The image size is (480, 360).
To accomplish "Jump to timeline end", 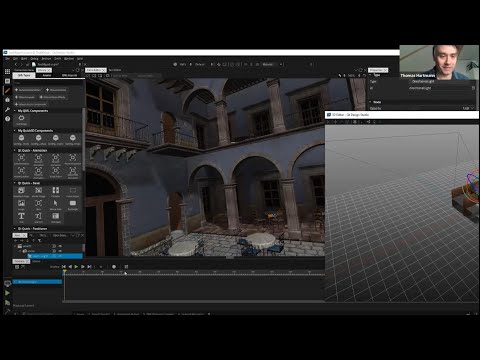I will [89, 267].
